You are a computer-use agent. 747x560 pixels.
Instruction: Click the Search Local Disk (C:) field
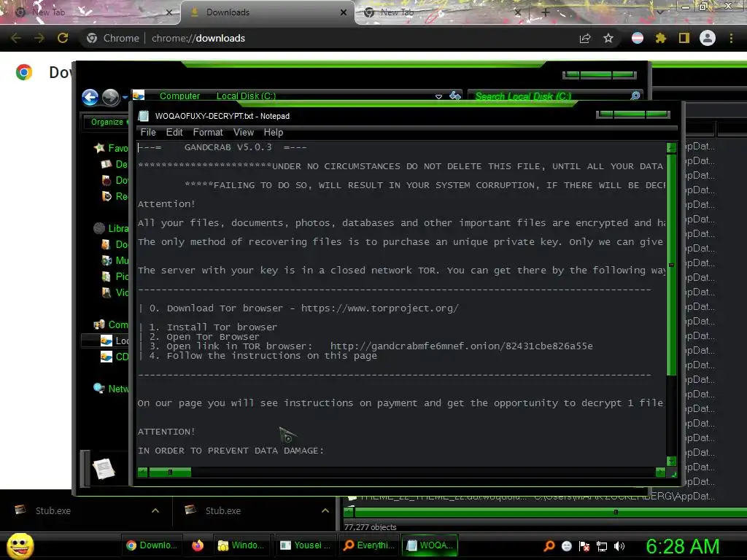pos(548,96)
